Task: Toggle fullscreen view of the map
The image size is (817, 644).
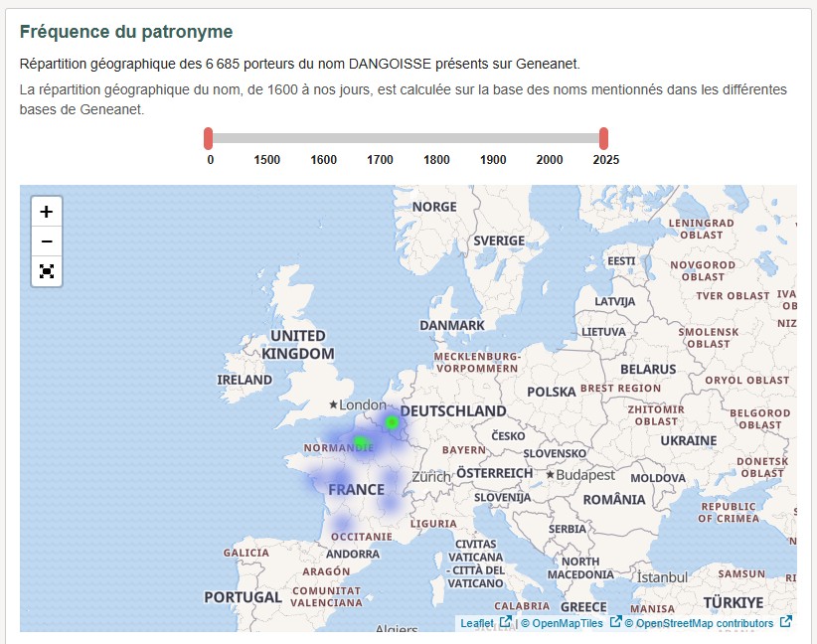Action: tap(46, 271)
